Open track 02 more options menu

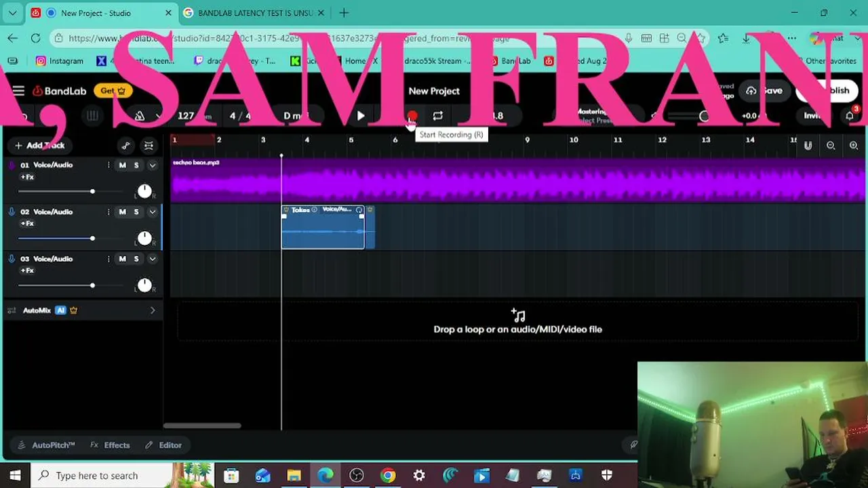coord(108,211)
